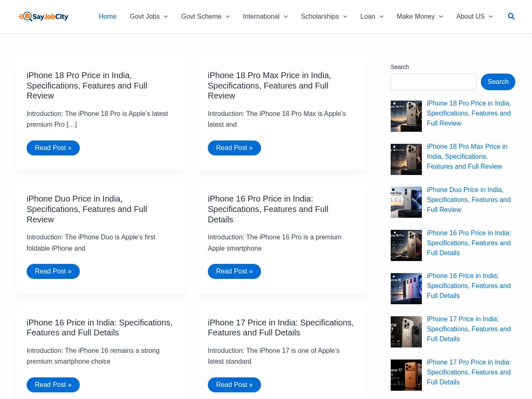Image resolution: width=532 pixels, height=399 pixels.
Task: Open iPhone Duo sidebar thumbnail
Action: click(x=406, y=202)
